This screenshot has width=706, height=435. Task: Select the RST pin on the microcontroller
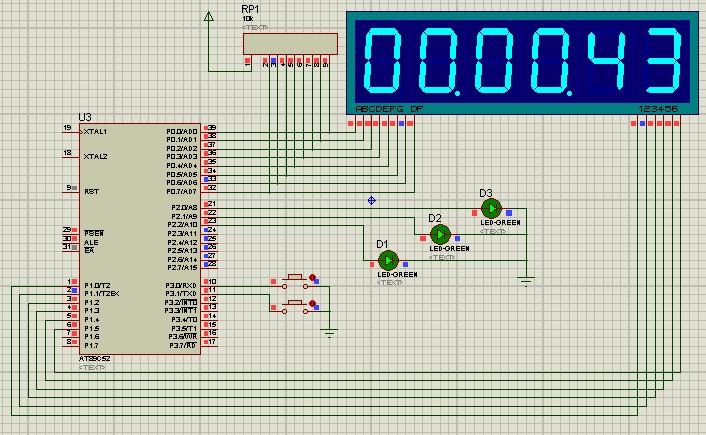pos(70,188)
